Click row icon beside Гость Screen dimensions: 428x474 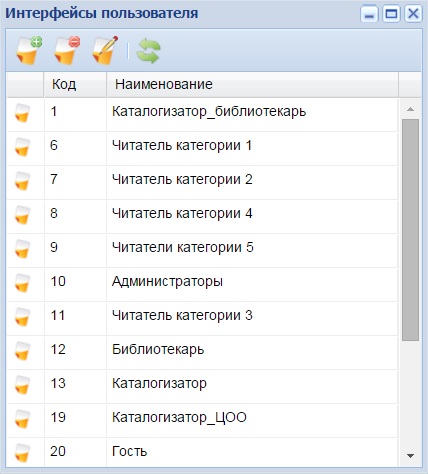(22, 453)
